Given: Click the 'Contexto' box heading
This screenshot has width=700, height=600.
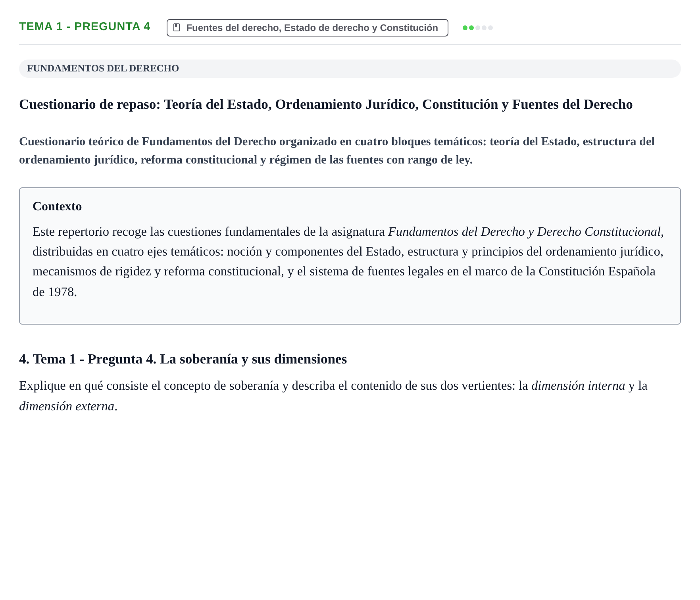Looking at the screenshot, I should 57,206.
